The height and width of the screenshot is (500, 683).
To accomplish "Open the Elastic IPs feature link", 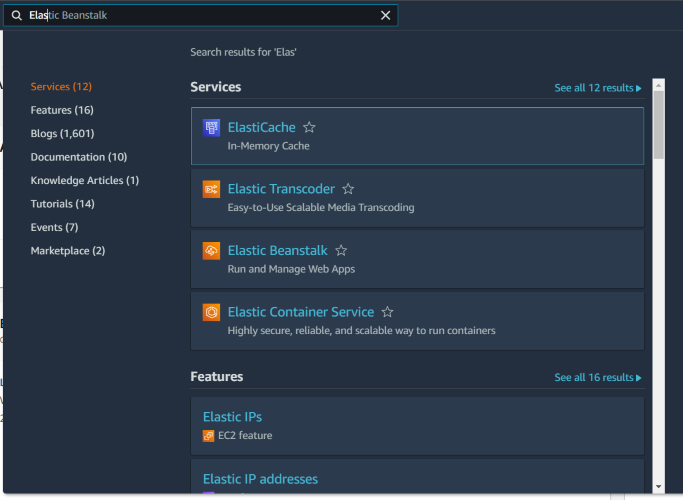I will point(232,417).
